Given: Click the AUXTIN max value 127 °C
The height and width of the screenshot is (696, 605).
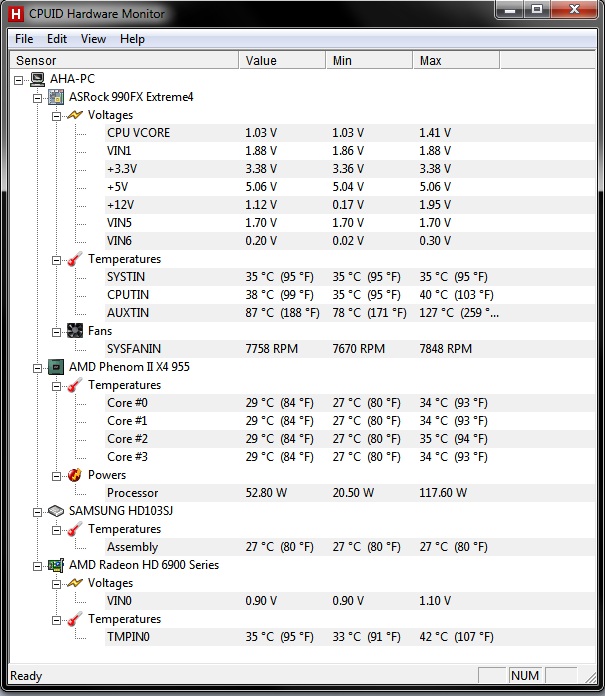Looking at the screenshot, I should [x=459, y=313].
